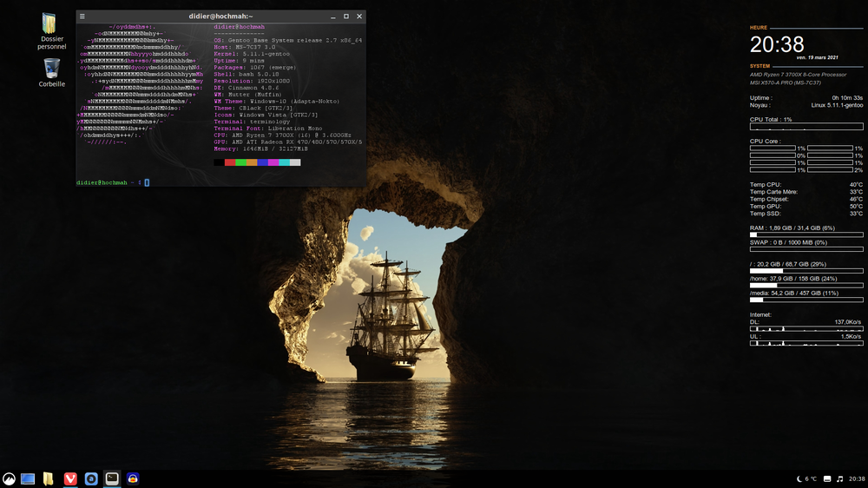This screenshot has height=488, width=868.
Task: Open the Cinnamon main menu launcher
Action: pyautogui.click(x=9, y=478)
